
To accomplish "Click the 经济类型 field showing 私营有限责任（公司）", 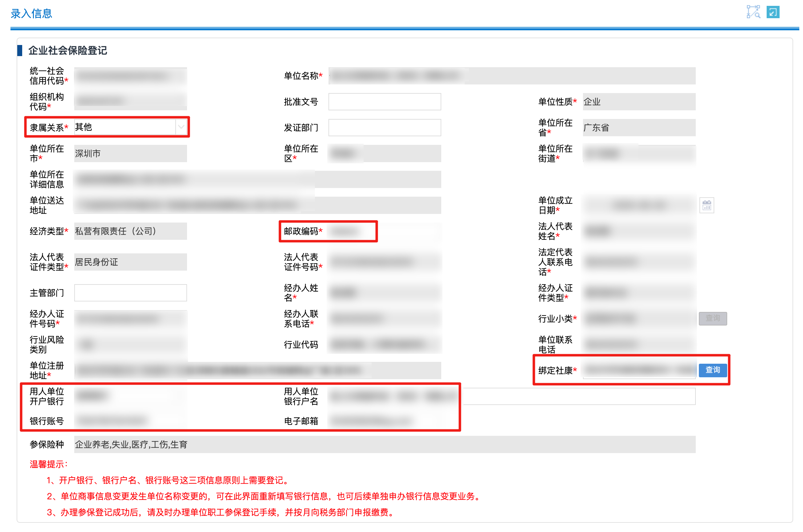I will pyautogui.click(x=131, y=231).
